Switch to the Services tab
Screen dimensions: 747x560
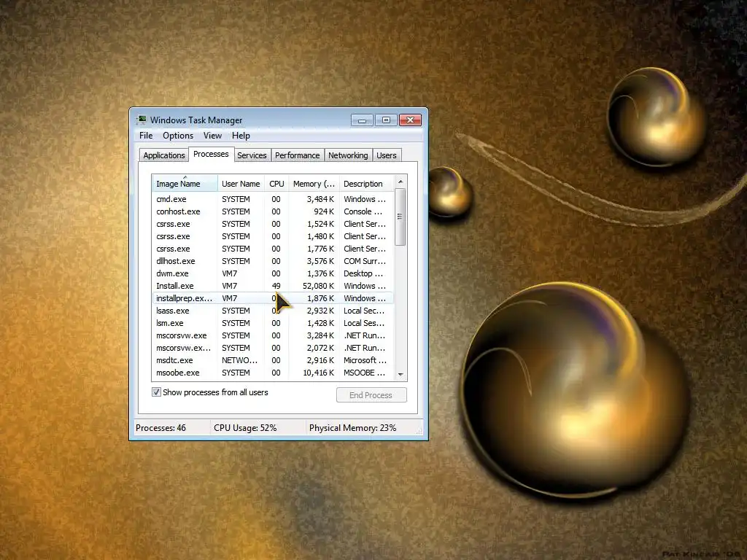pyautogui.click(x=252, y=155)
